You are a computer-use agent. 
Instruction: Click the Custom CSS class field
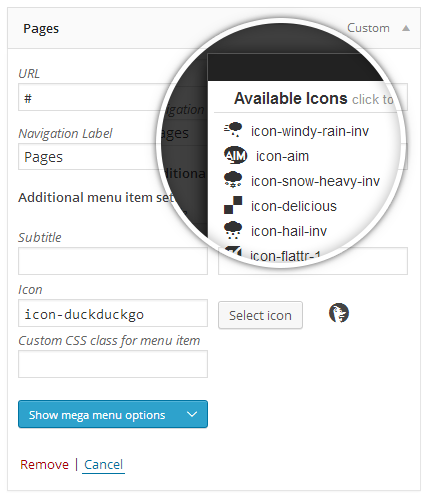point(113,364)
